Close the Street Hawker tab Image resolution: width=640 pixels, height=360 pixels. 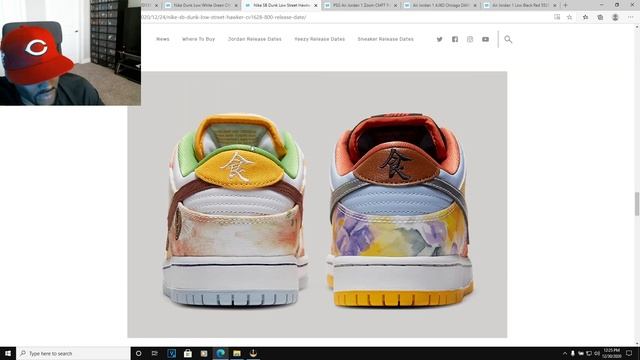(316, 5)
